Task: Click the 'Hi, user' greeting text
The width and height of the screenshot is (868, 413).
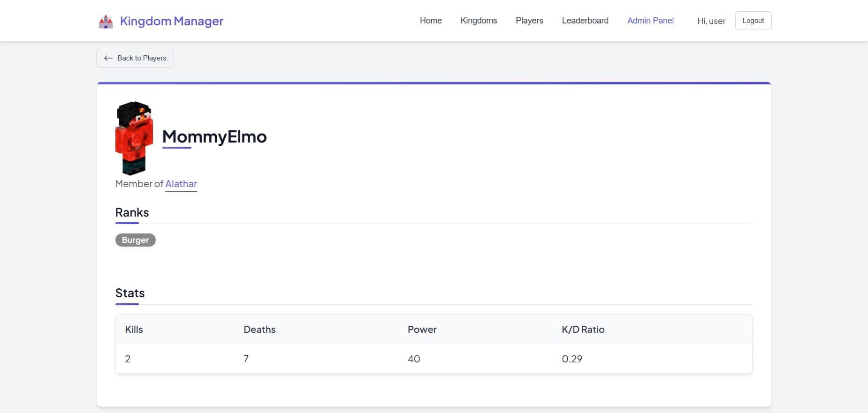Action: pyautogui.click(x=711, y=21)
